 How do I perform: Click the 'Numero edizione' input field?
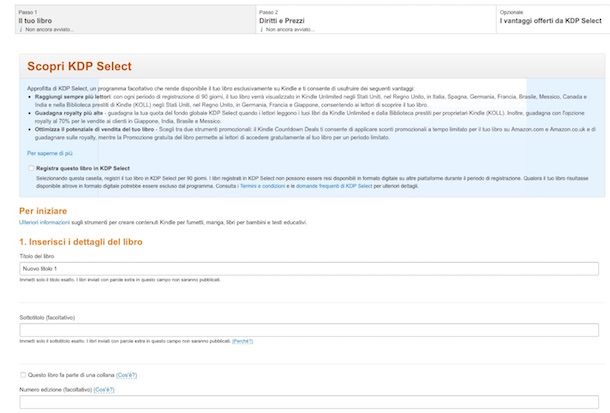[x=308, y=404]
